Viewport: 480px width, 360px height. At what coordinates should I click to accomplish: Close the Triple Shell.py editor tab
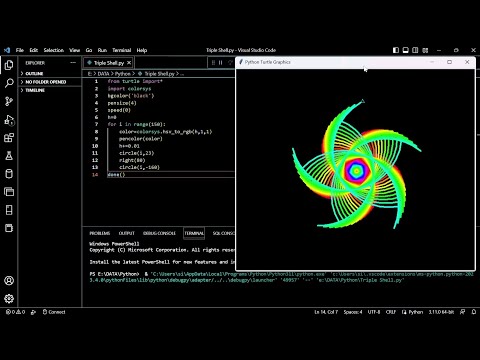click(x=129, y=63)
